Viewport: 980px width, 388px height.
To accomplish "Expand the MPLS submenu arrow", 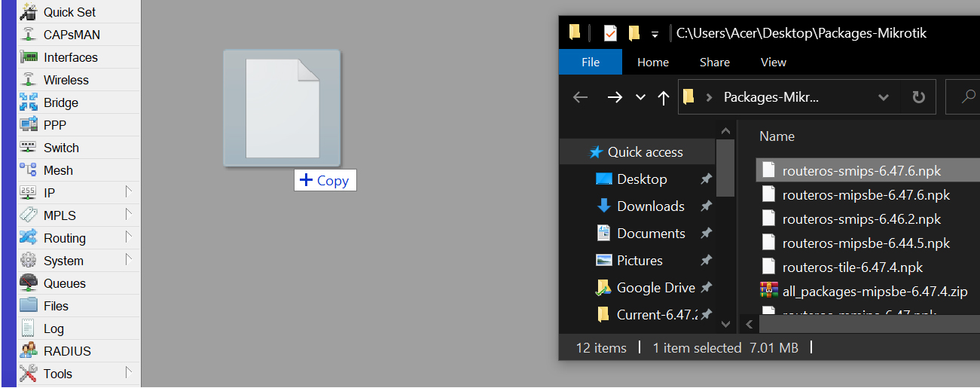I will 129,215.
